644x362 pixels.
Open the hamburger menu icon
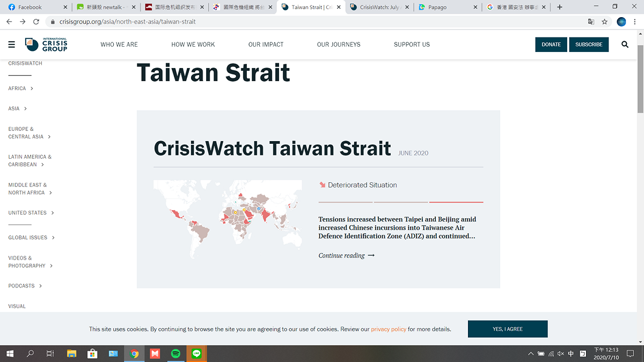(x=11, y=45)
